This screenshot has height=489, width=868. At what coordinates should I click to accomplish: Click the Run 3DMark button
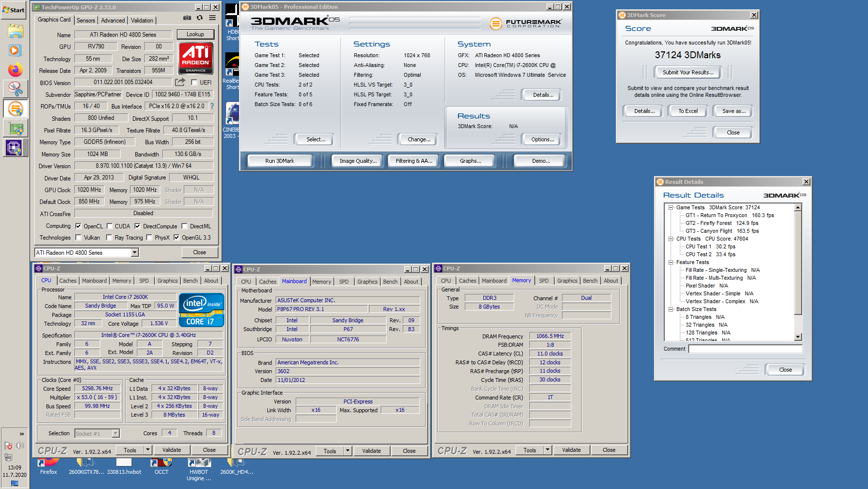[x=280, y=161]
